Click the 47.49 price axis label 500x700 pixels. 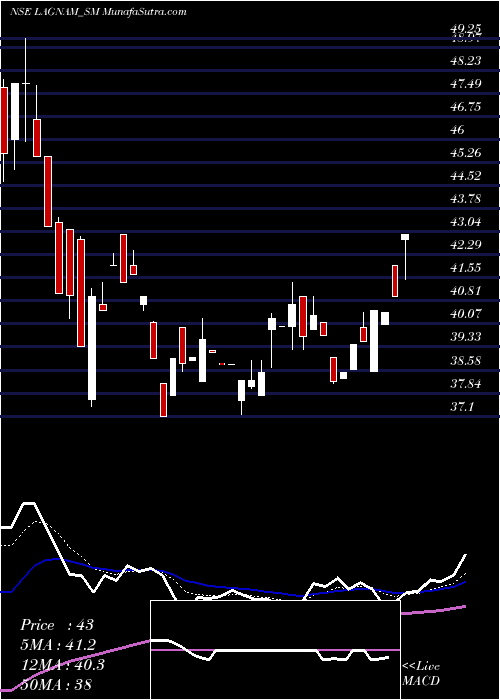466,83
